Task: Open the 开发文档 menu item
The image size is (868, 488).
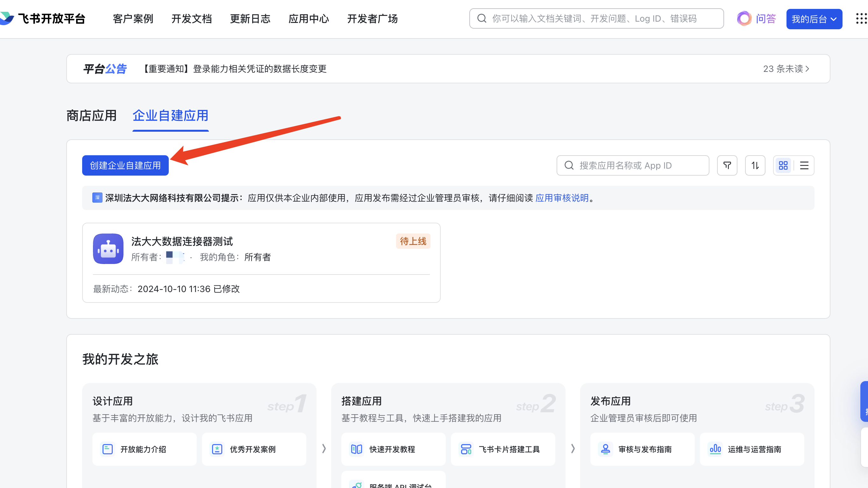Action: (x=192, y=19)
